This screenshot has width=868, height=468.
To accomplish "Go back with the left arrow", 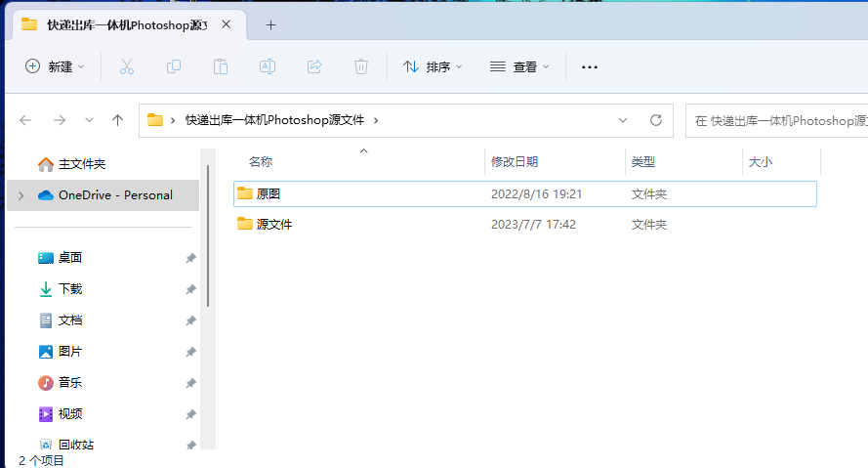I will point(25,120).
